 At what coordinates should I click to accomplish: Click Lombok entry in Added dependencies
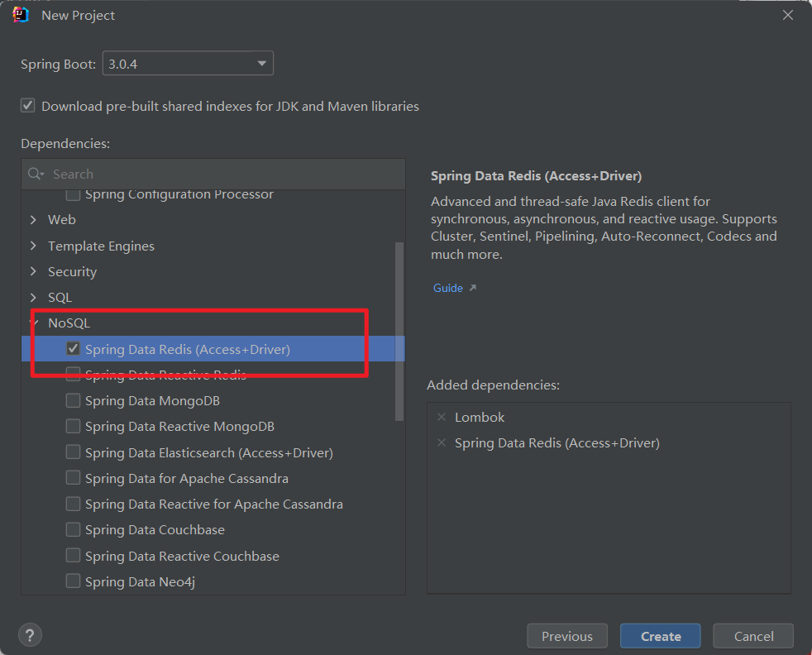[480, 418]
